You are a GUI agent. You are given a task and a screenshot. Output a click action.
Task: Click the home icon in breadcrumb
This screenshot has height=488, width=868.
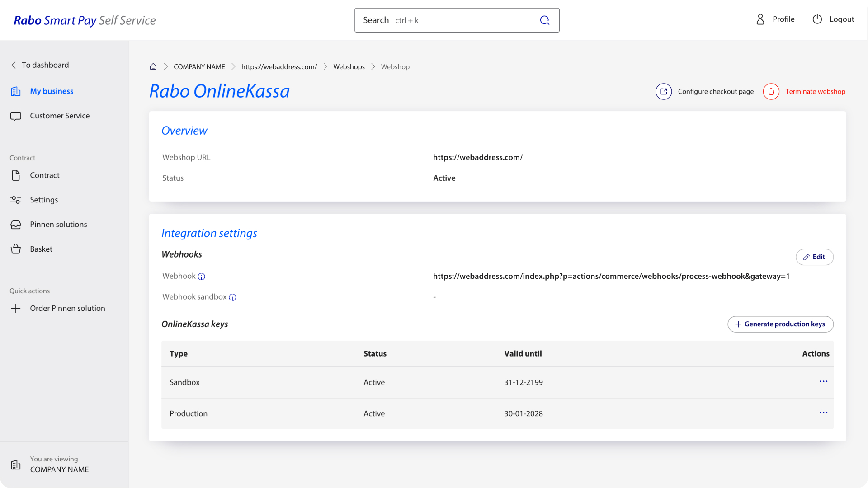[x=153, y=66]
